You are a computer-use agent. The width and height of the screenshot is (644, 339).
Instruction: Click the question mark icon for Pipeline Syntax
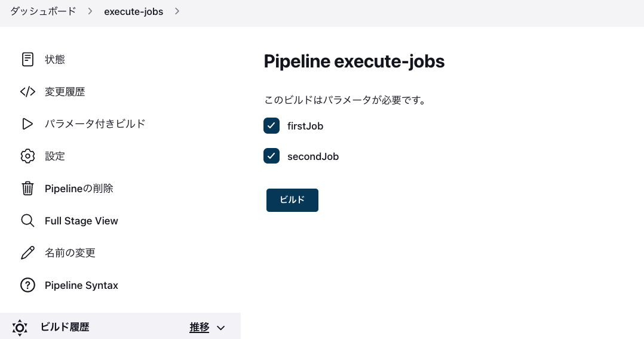(x=27, y=285)
